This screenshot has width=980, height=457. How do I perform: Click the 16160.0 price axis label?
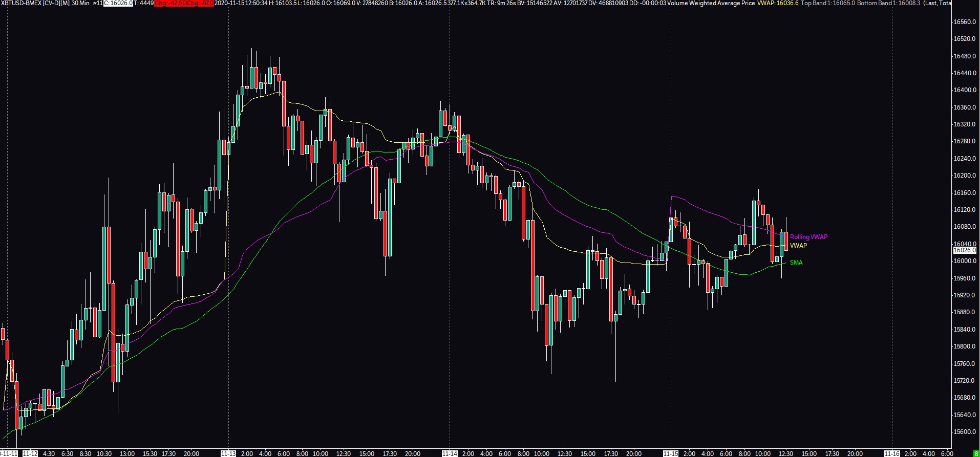point(965,193)
